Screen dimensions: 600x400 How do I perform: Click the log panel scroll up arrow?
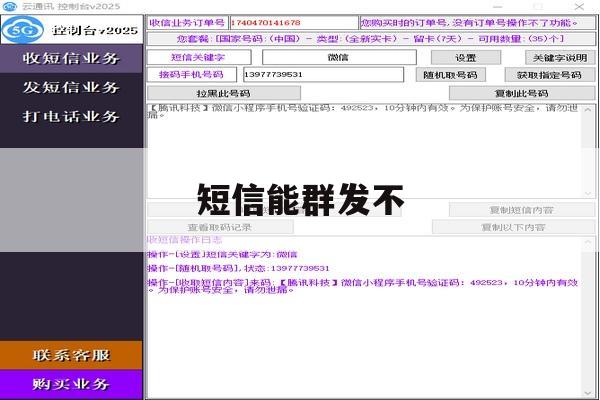588,242
